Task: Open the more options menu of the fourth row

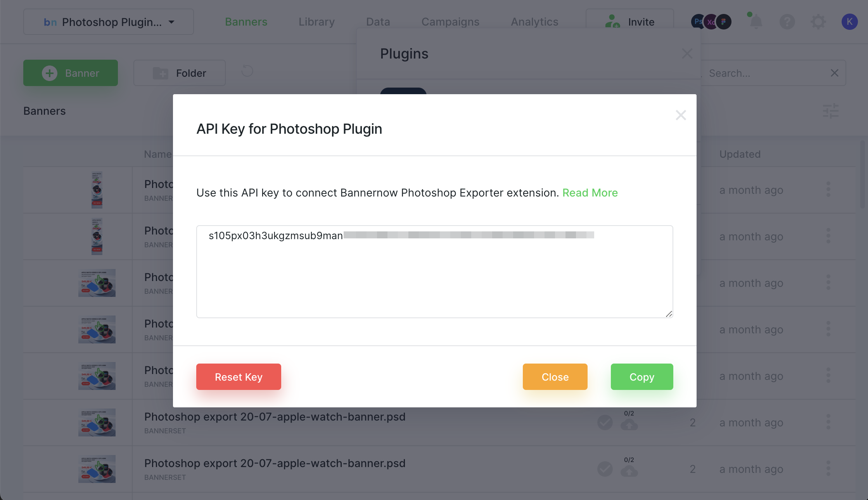Action: [828, 329]
